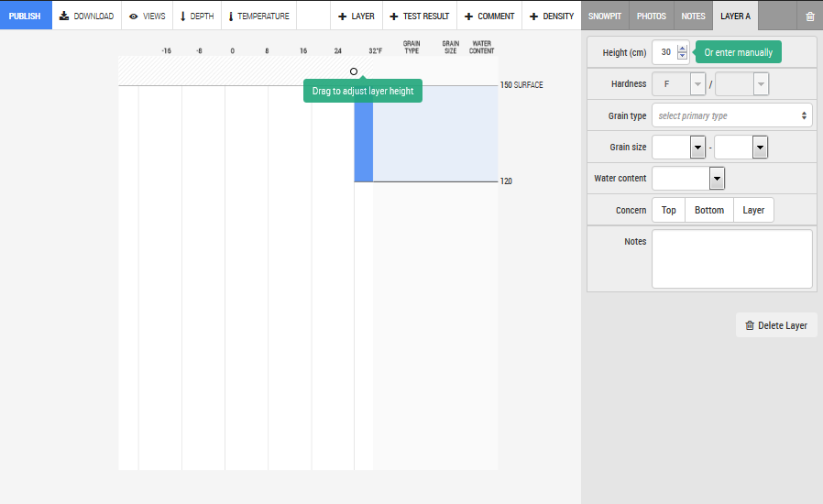Click the layer height drag handle circle

click(354, 71)
